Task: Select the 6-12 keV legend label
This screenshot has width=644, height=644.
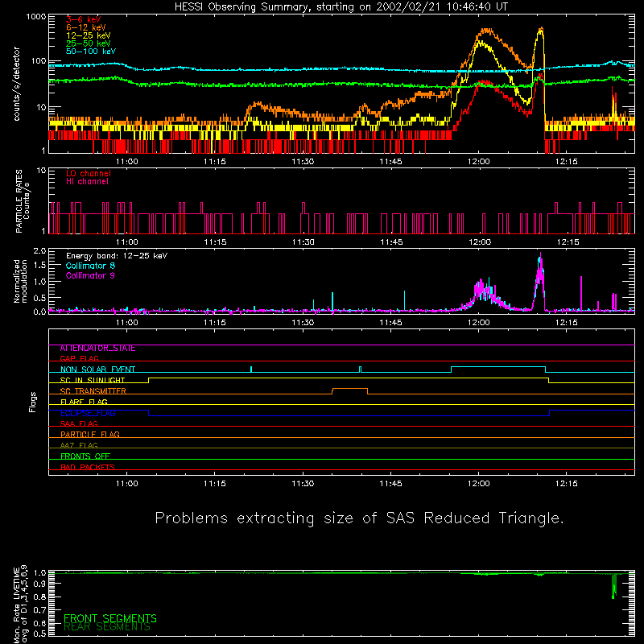Action: pos(86,27)
